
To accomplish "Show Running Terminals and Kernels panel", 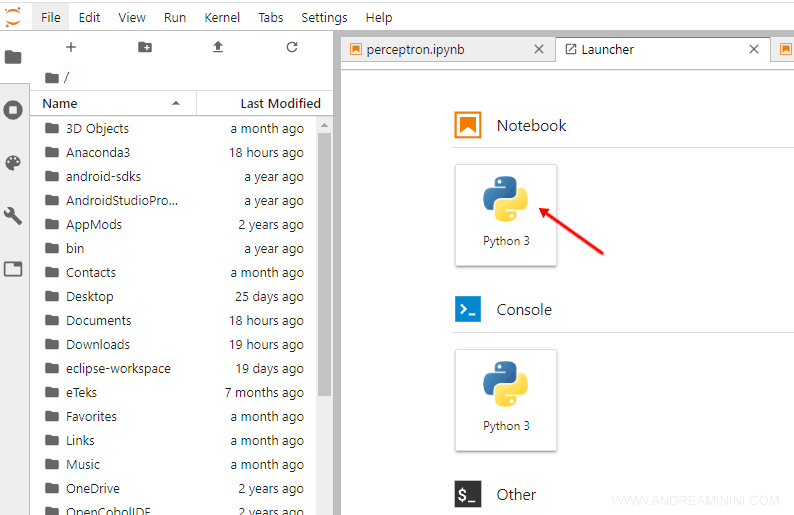I will (x=13, y=110).
